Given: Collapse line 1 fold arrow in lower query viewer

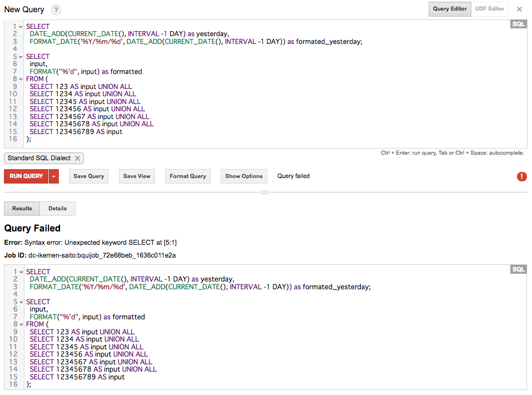Looking at the screenshot, I should tap(21, 272).
